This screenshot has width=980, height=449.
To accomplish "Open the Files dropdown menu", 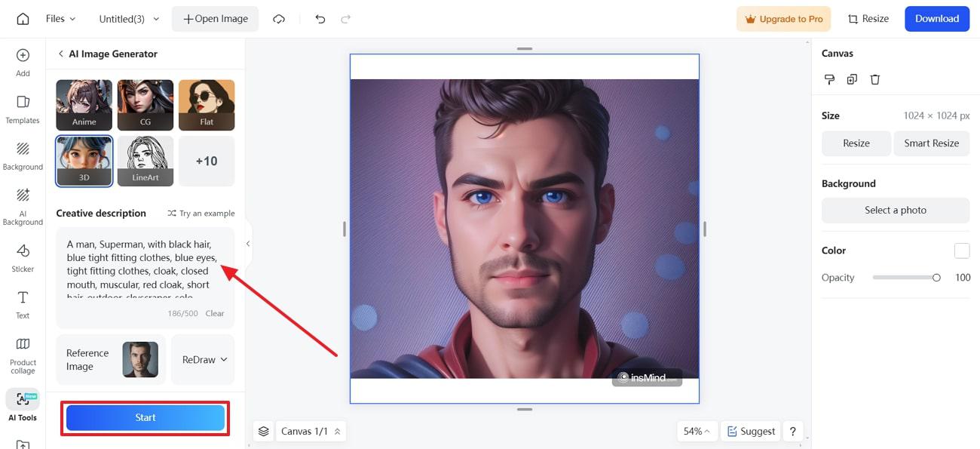I will pos(60,19).
